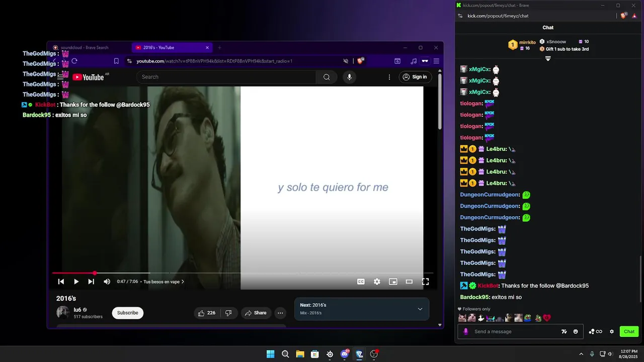
Task: Send message with green Chat button
Action: pyautogui.click(x=629, y=331)
